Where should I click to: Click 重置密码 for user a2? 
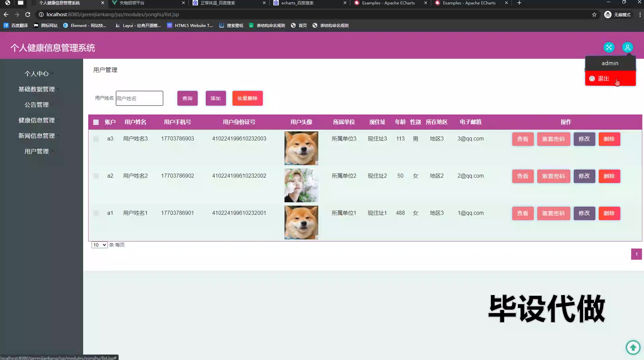(553, 176)
